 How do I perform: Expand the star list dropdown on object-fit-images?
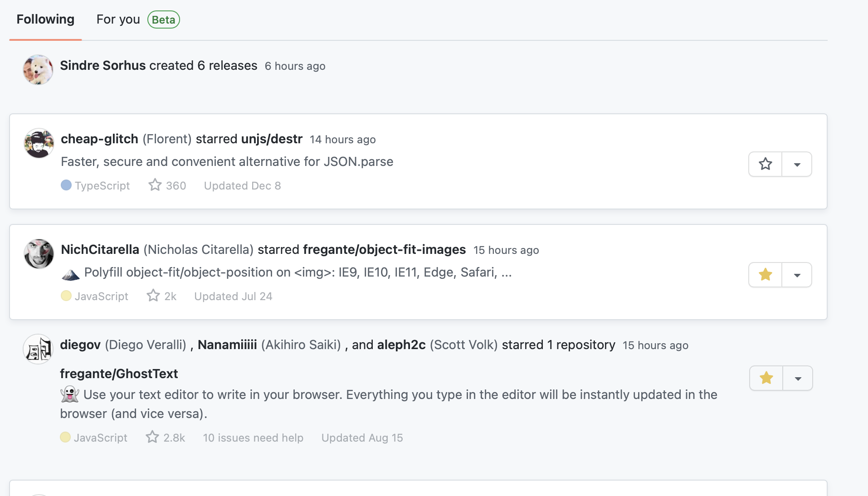(x=797, y=274)
